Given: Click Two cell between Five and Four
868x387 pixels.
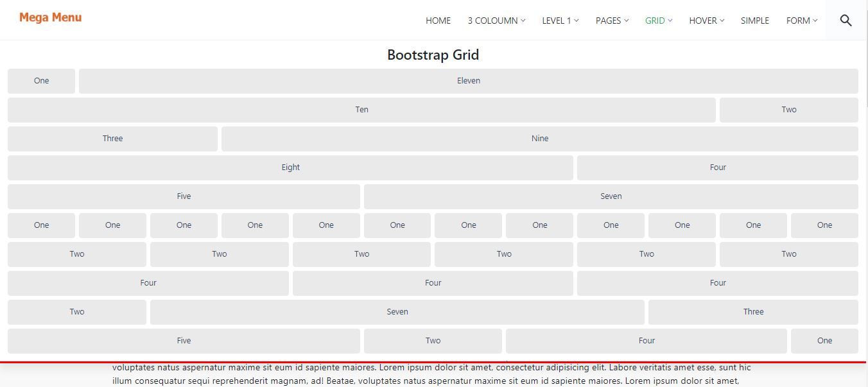Looking at the screenshot, I should coord(433,341).
